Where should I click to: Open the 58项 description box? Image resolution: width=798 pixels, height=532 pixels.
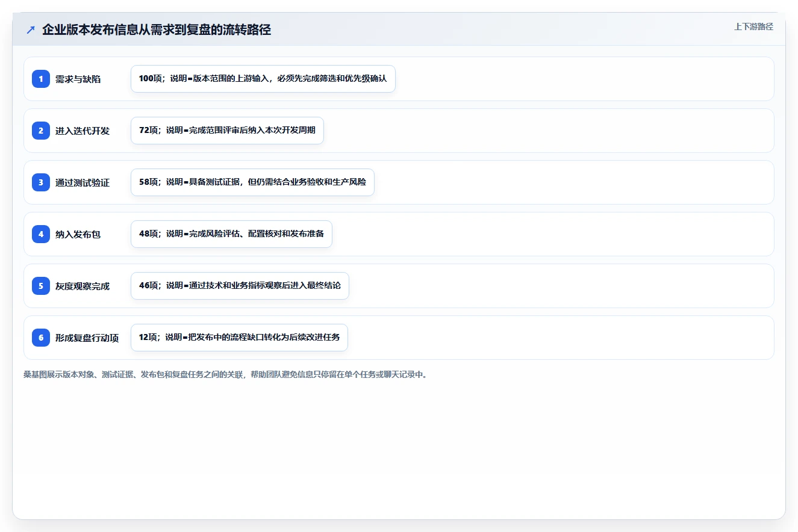pyautogui.click(x=252, y=182)
